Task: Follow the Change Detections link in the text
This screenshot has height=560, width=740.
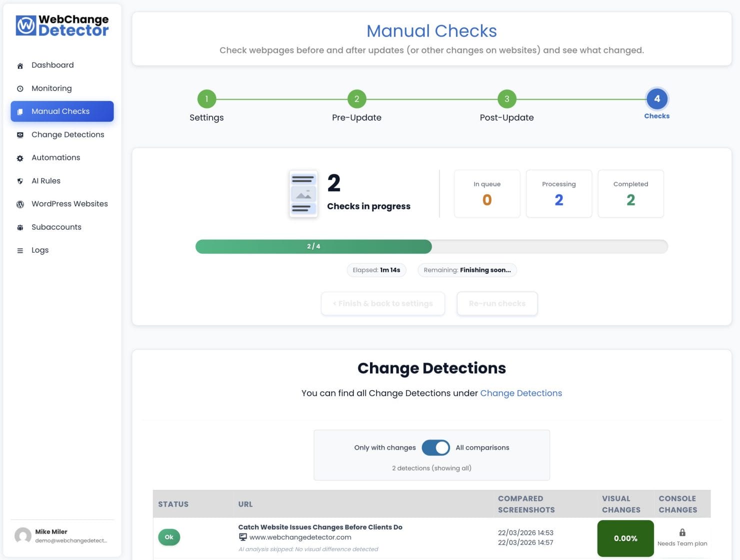Action: [x=521, y=393]
